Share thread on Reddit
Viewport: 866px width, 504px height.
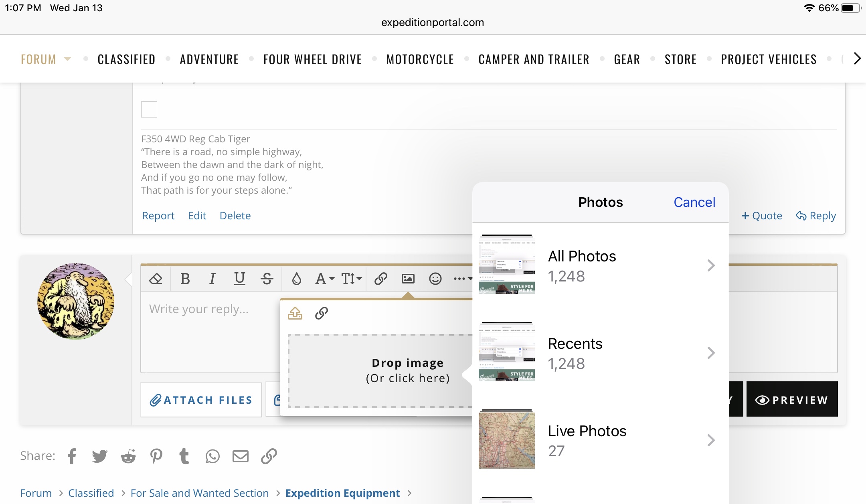click(128, 456)
